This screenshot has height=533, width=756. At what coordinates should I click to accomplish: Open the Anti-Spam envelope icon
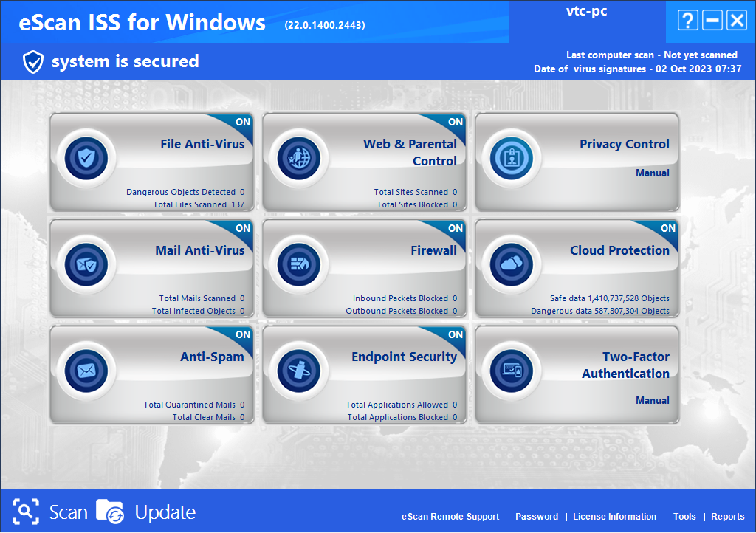[x=86, y=370]
